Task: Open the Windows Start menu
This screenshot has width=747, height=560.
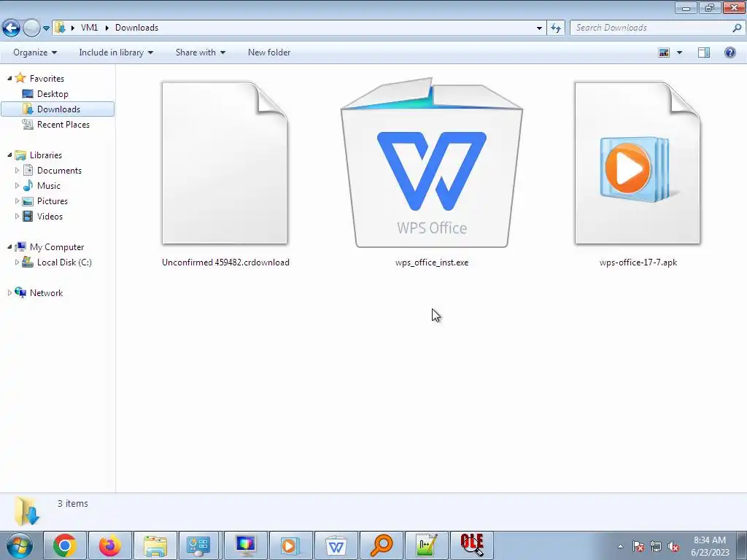Action: point(19,545)
